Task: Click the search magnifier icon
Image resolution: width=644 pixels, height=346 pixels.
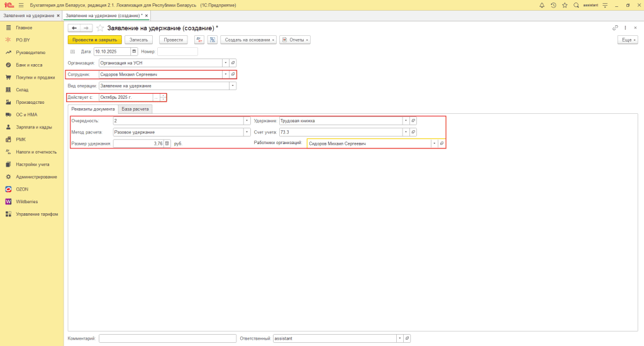Action: (576, 5)
